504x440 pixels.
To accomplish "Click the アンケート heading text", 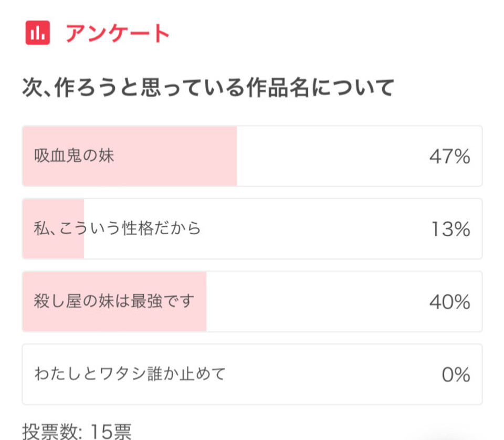I will [x=118, y=33].
